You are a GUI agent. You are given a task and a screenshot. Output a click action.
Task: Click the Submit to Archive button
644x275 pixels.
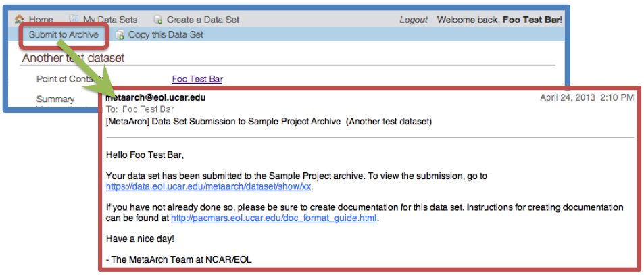click(64, 35)
